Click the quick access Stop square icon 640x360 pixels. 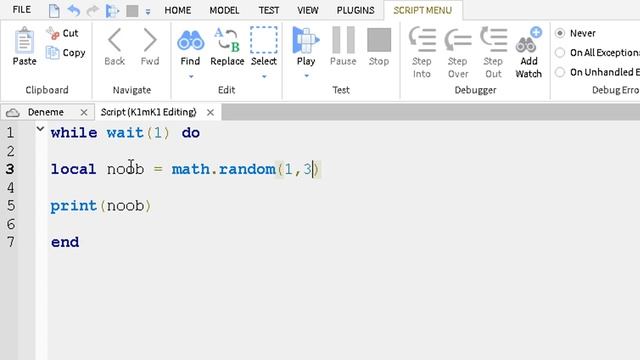(132, 11)
